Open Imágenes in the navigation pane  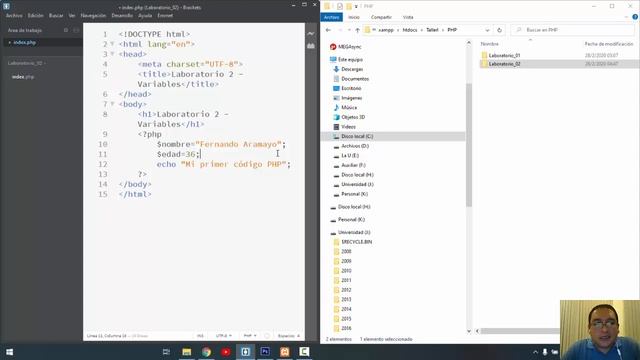pos(351,98)
